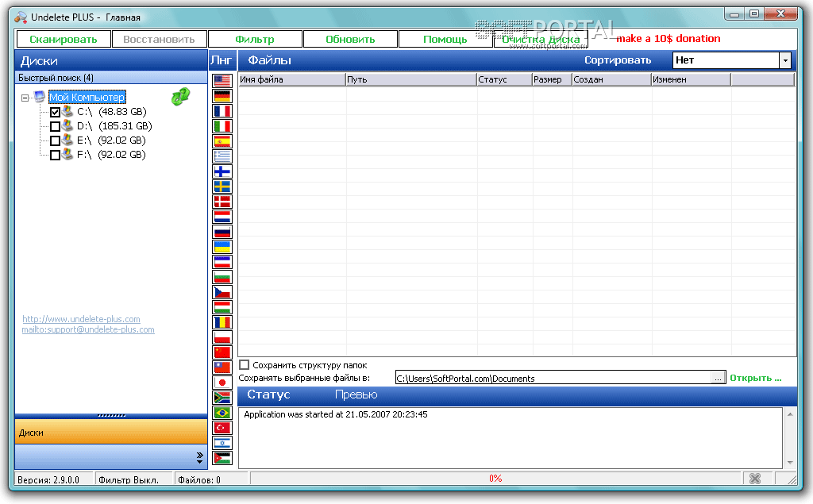Screen dimensions: 813x504
Task: Switch to the Превью tab
Action: tap(356, 394)
